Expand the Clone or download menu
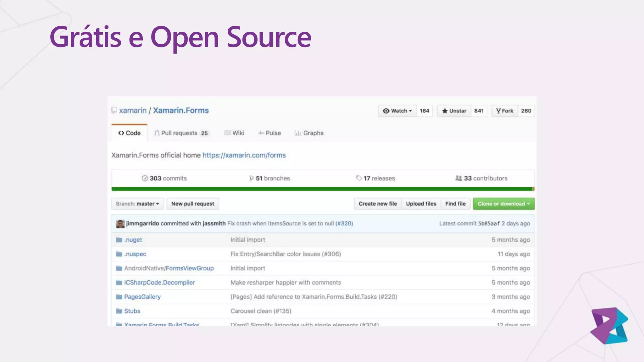 point(504,204)
